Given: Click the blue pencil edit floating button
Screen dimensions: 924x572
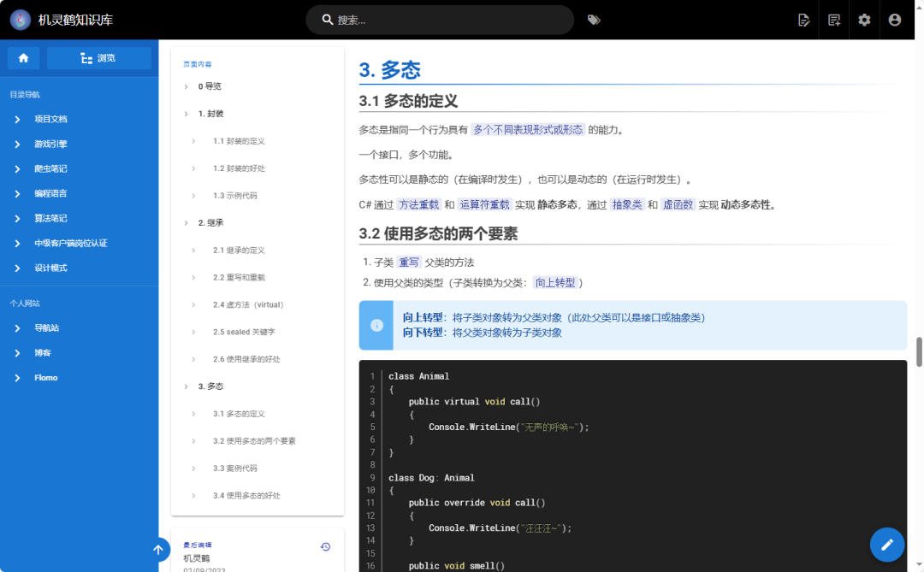Looking at the screenshot, I should coord(887,545).
